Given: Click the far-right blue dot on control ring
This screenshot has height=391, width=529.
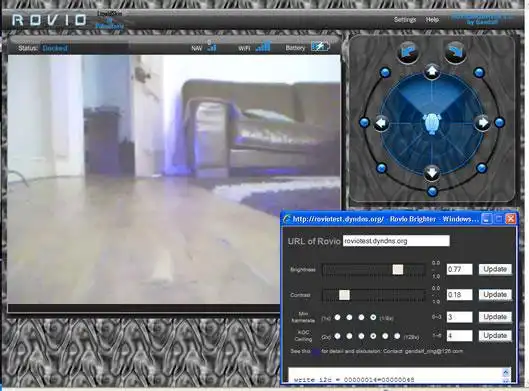Looking at the screenshot, I should tap(500, 122).
